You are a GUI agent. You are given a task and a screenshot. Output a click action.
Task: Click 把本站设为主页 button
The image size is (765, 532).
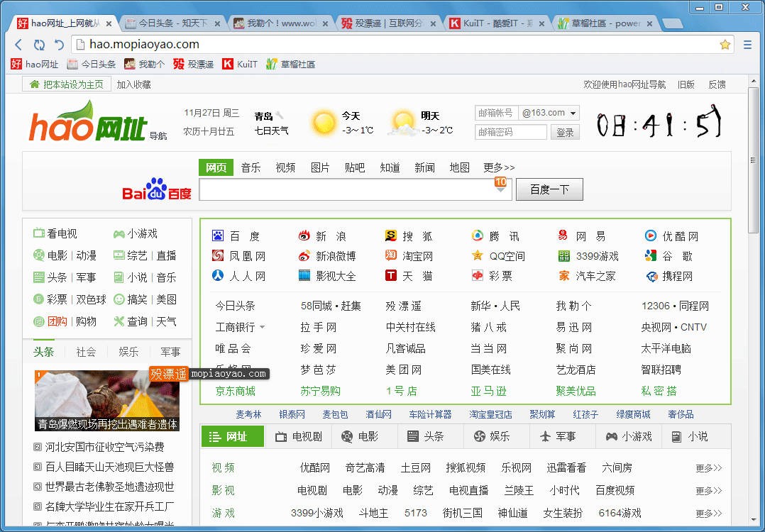(x=67, y=84)
